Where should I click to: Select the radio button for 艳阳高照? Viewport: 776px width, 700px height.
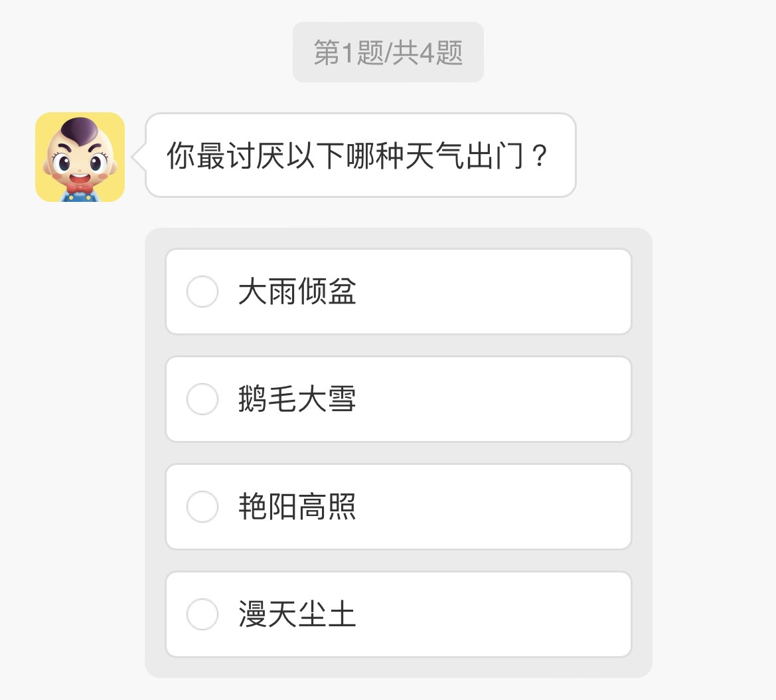click(202, 507)
